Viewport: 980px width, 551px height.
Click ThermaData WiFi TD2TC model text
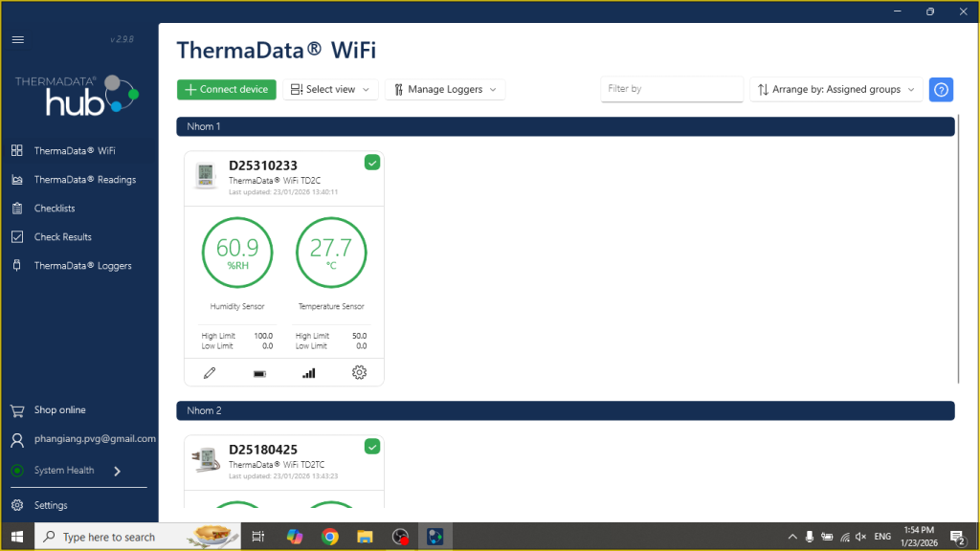[277, 464]
